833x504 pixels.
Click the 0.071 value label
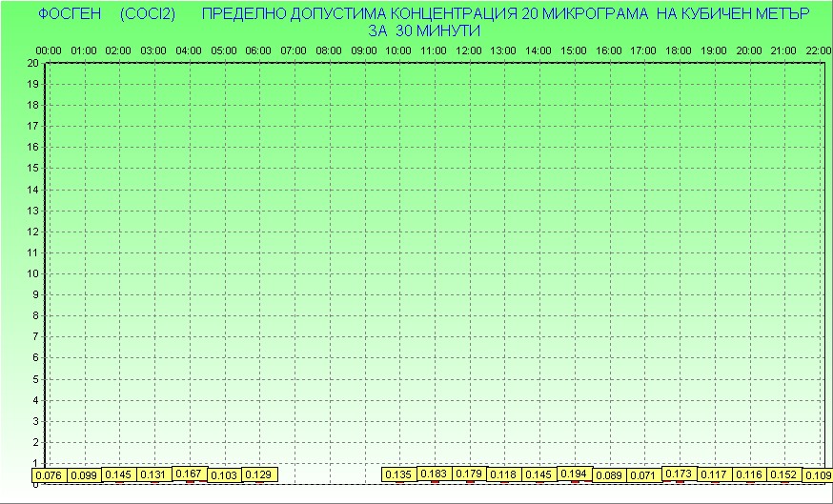click(643, 474)
